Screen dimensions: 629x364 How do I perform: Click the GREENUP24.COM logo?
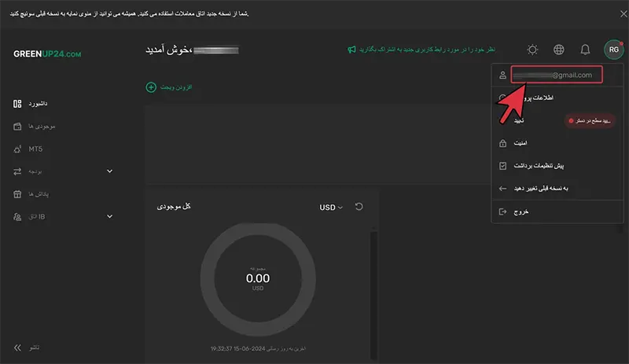[x=47, y=53]
